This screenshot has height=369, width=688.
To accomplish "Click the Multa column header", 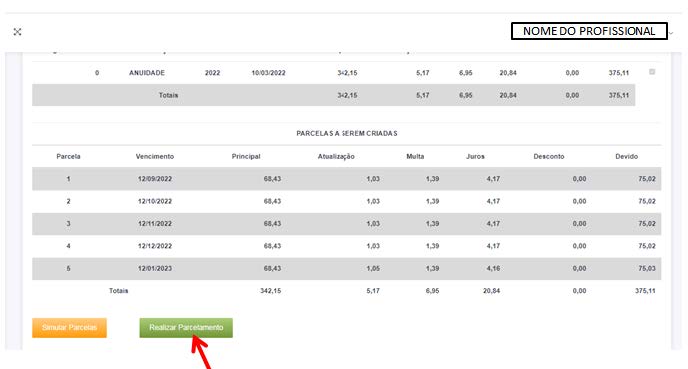I will [415, 156].
